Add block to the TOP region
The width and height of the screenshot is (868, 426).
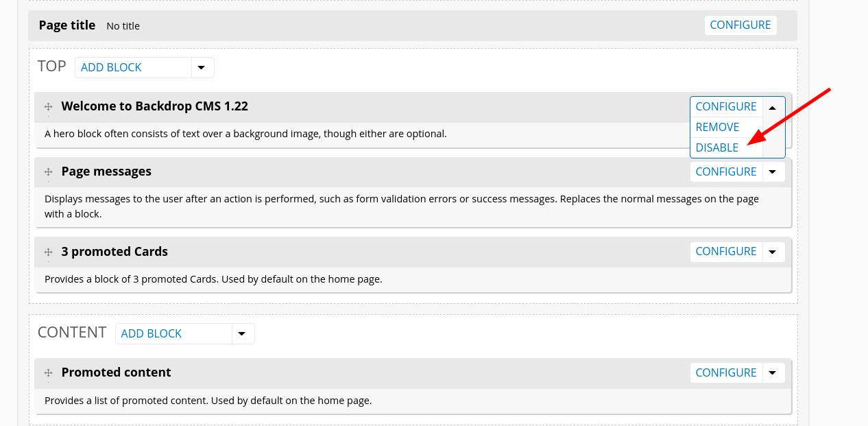133,67
